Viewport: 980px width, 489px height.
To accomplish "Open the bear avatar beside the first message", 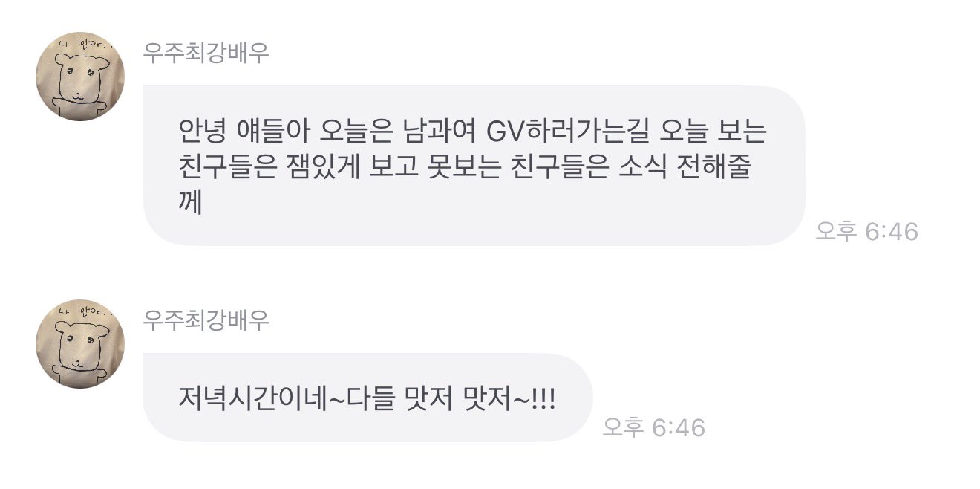I will coord(80,77).
